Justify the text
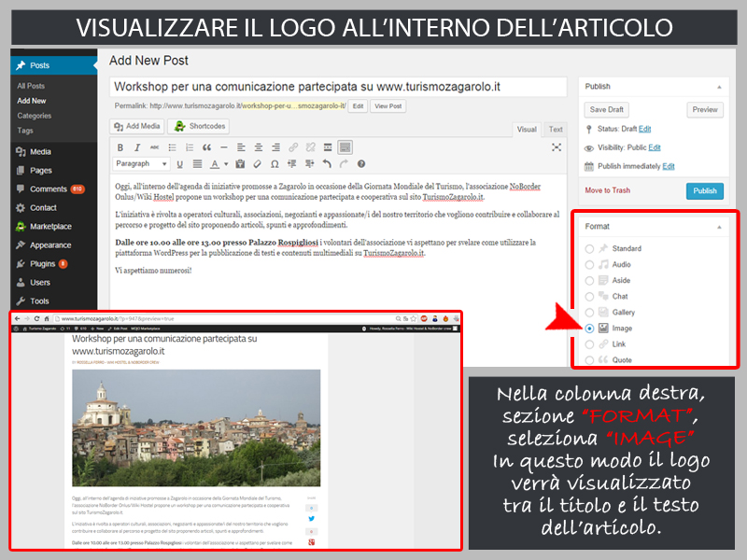Viewport: 747px width, 560px height. pyautogui.click(x=197, y=164)
